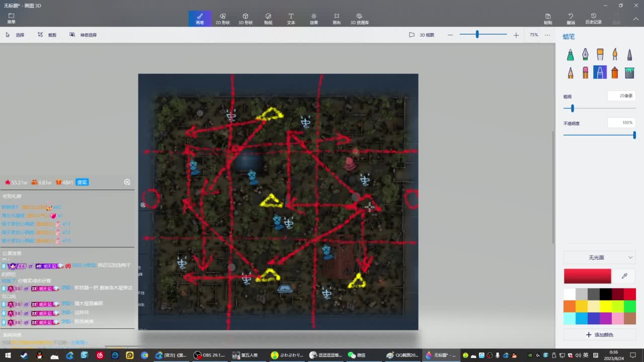Click the taskbar clock showing 0:36

(x=614, y=355)
